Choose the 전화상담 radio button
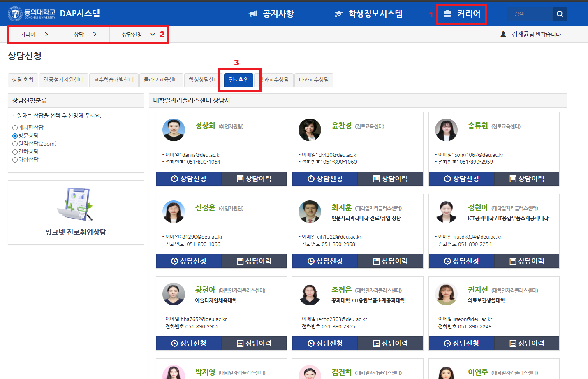Screen dimensions: 588x379 pos(15,152)
